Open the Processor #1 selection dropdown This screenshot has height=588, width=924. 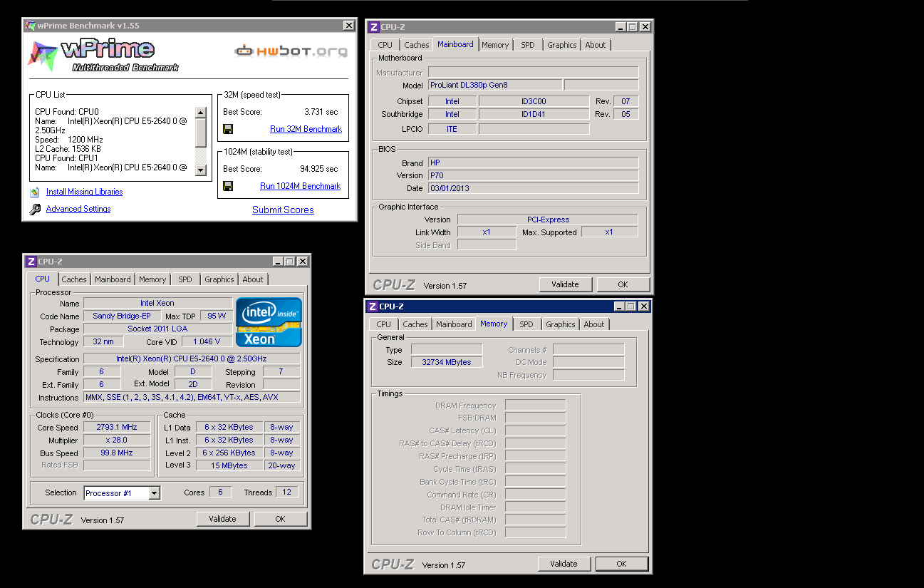point(155,493)
